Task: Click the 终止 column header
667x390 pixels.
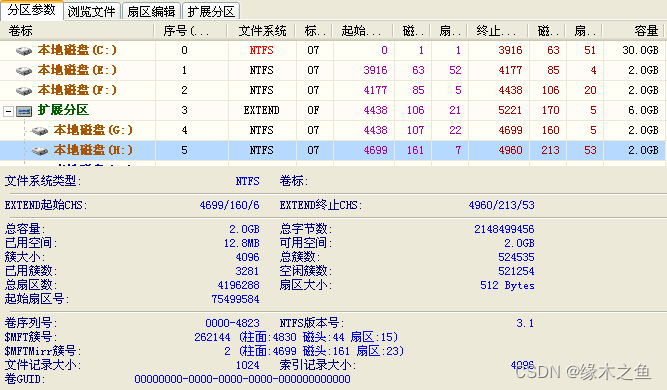Action: (x=498, y=31)
